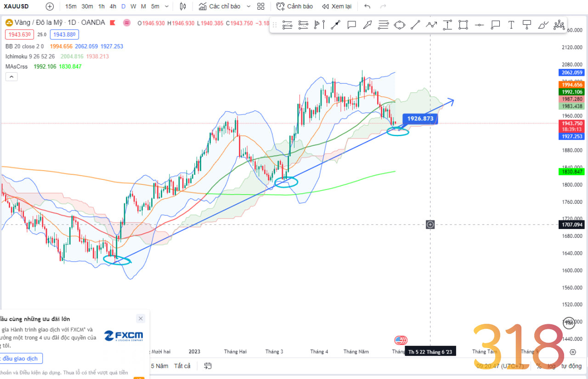The width and height of the screenshot is (588, 379).
Task: Select the price range measure tool
Action: pyautogui.click(x=447, y=25)
